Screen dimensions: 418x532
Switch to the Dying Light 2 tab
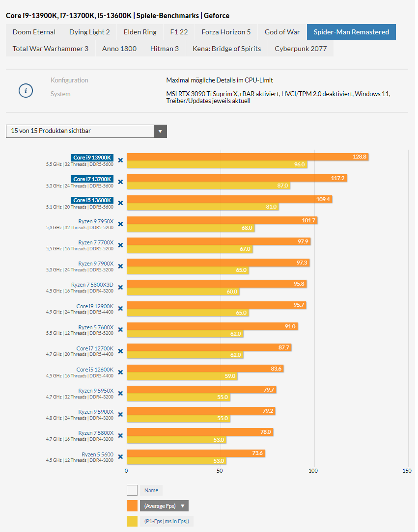pyautogui.click(x=90, y=32)
